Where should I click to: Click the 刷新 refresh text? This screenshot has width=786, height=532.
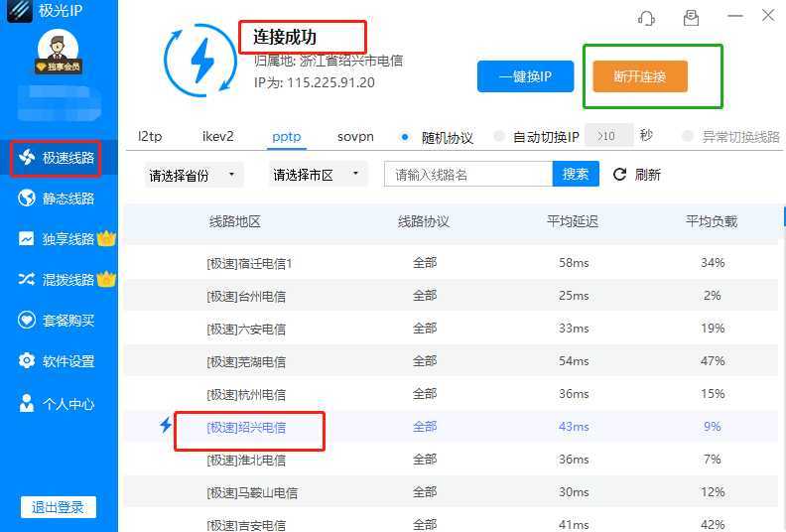point(648,175)
